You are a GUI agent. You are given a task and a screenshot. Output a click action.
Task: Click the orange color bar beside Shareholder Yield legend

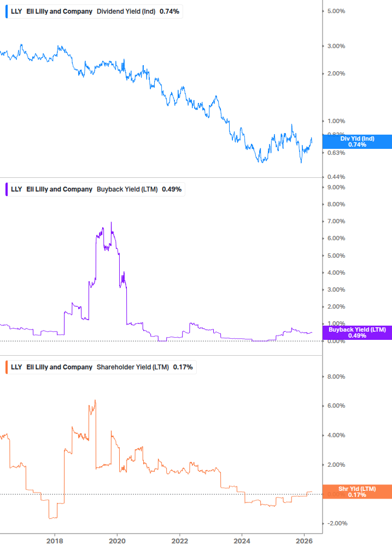click(x=7, y=367)
